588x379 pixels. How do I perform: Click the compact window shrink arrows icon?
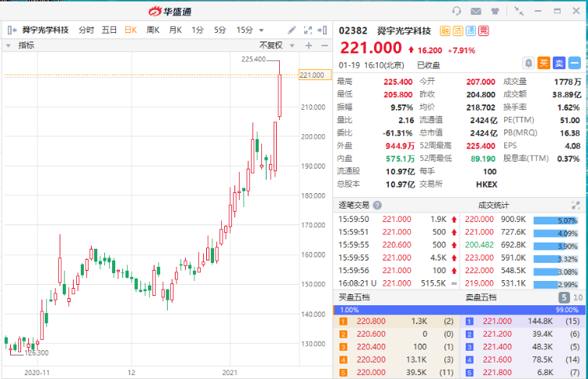coord(518,11)
